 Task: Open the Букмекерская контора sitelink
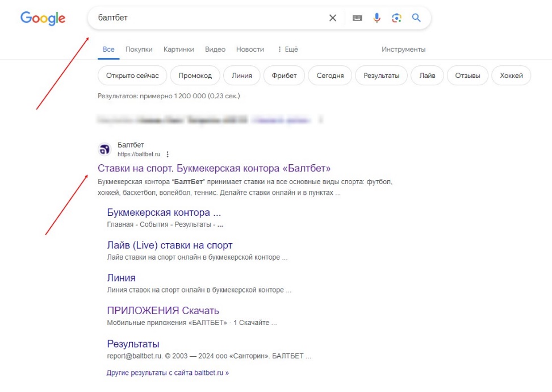click(164, 212)
